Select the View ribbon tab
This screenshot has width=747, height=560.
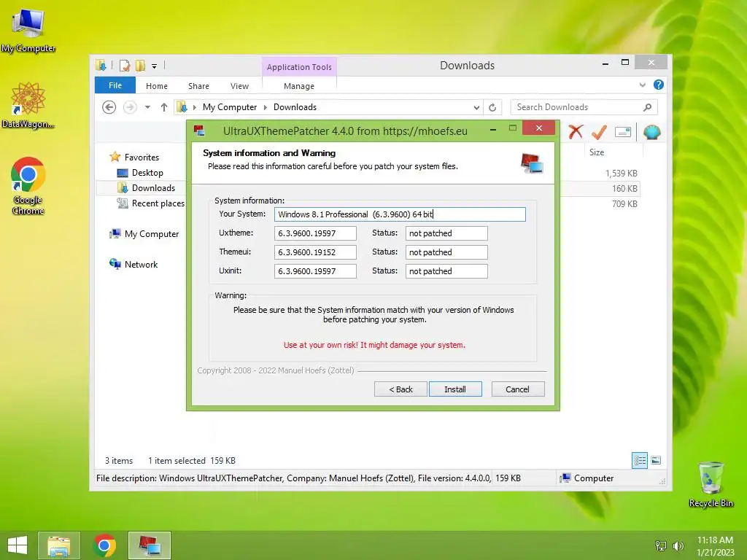(x=239, y=86)
